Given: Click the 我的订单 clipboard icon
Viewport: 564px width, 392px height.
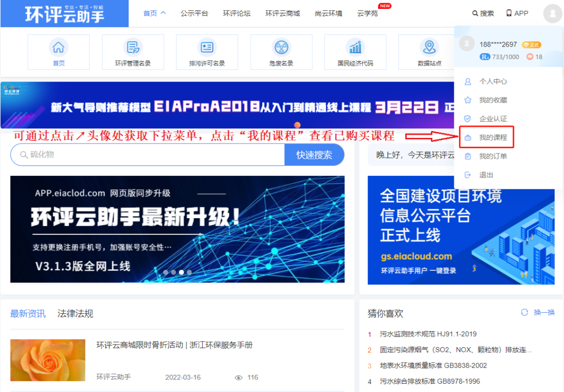Looking at the screenshot, I should pos(467,156).
